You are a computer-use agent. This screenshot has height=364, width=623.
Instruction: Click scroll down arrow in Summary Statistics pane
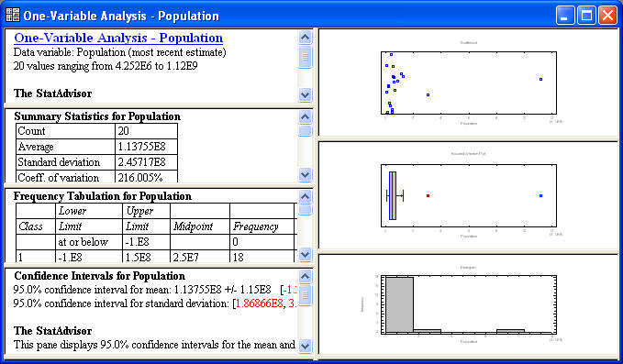305,174
